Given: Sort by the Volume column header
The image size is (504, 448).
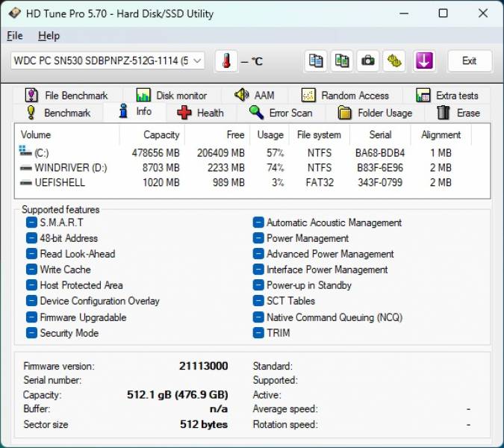Looking at the screenshot, I should coord(67,134).
